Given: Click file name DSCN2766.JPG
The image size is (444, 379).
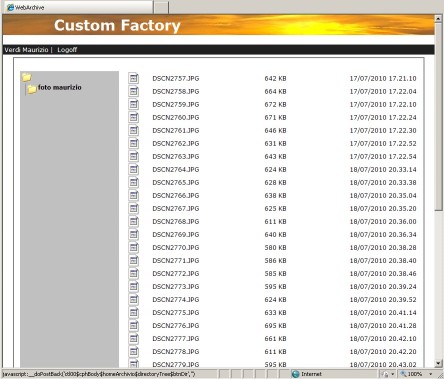Looking at the screenshot, I should [176, 196].
